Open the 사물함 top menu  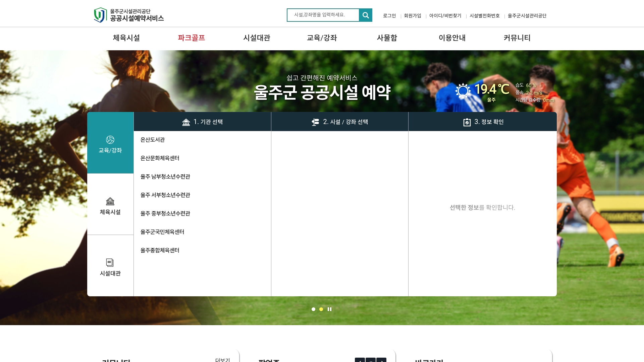click(x=387, y=38)
